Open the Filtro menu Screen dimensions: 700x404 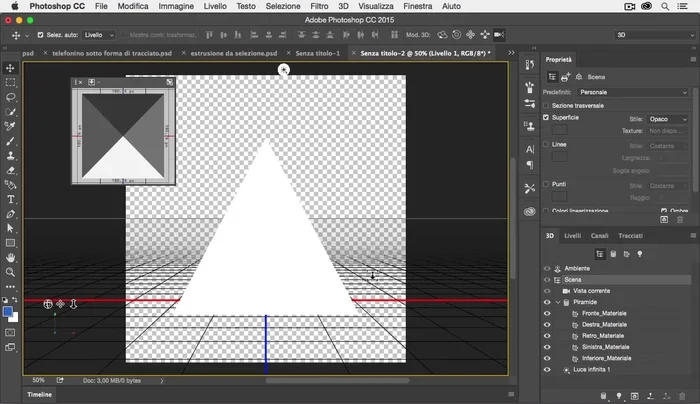[319, 6]
